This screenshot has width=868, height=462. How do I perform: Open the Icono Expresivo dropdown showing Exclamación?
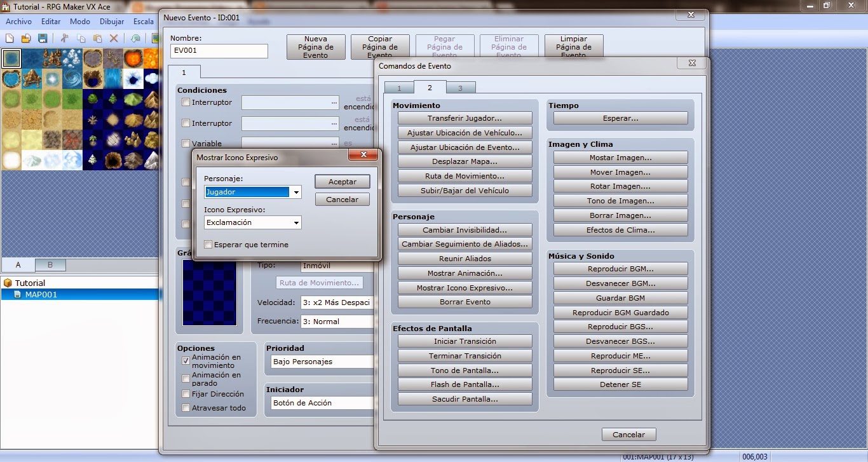point(296,222)
